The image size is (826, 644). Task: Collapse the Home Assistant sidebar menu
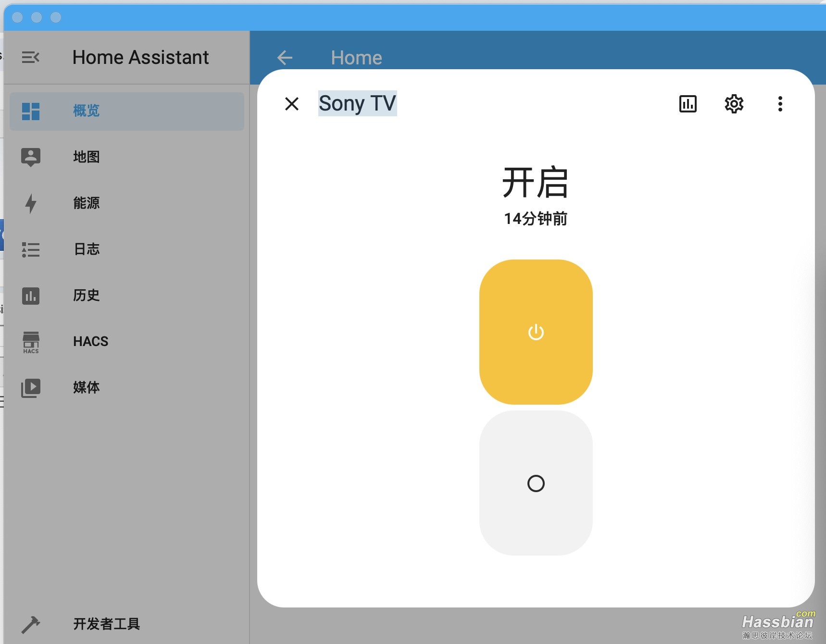[31, 58]
